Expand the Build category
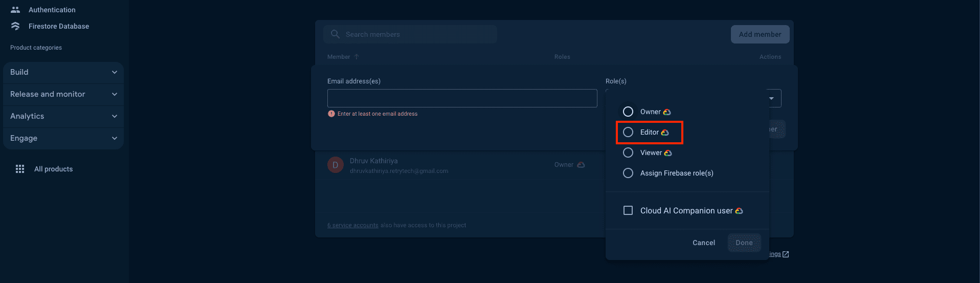 pos(63,72)
